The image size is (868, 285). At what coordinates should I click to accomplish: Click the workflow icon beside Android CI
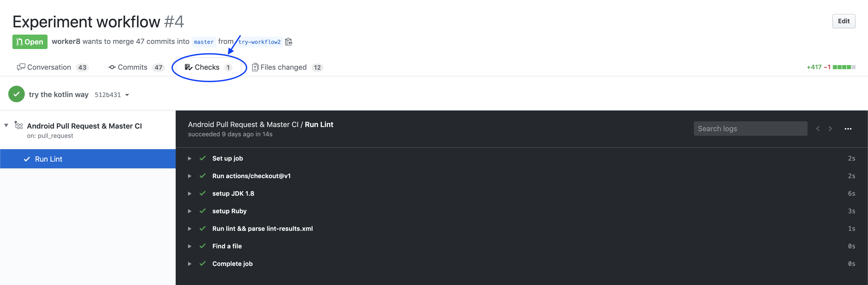coord(19,126)
